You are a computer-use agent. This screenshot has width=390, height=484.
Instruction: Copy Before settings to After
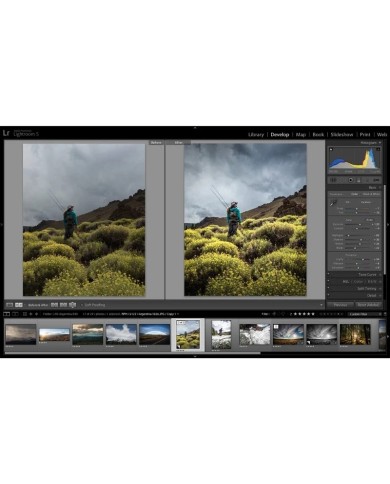54,305
